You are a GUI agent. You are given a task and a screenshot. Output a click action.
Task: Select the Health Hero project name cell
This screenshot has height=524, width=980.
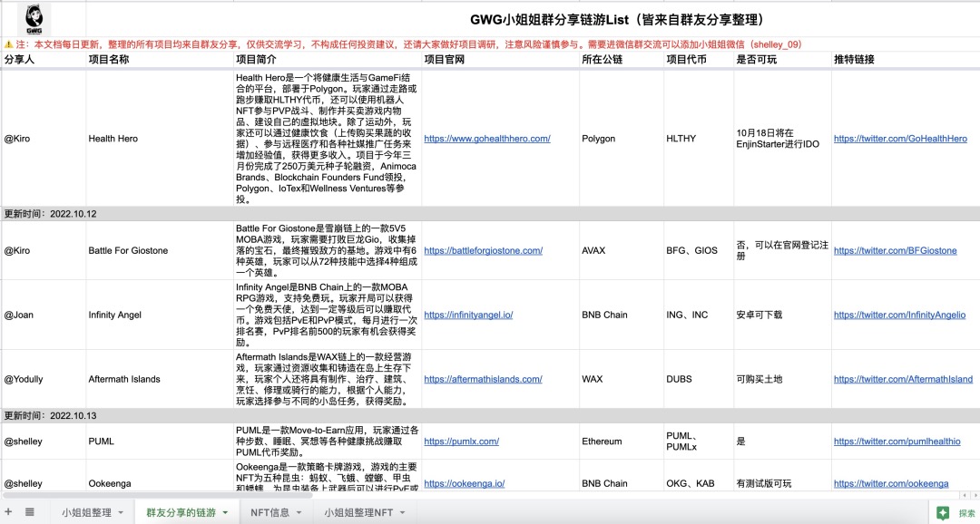click(x=160, y=139)
